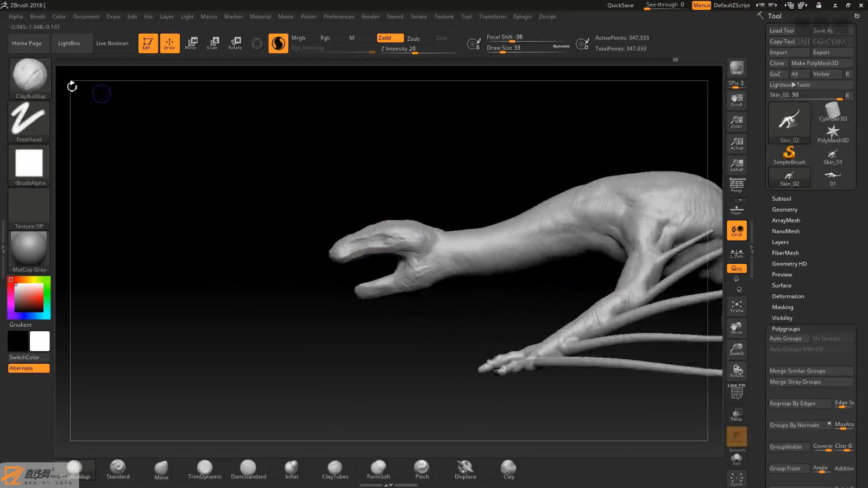Image resolution: width=868 pixels, height=488 pixels.
Task: Click Make PolyMesh3D
Action: (x=821, y=63)
